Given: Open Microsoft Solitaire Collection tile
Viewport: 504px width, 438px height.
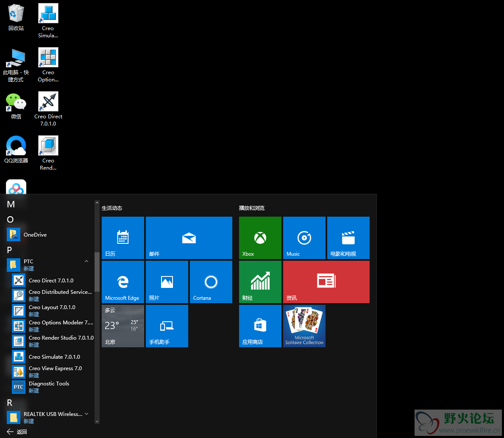Looking at the screenshot, I should [x=304, y=326].
